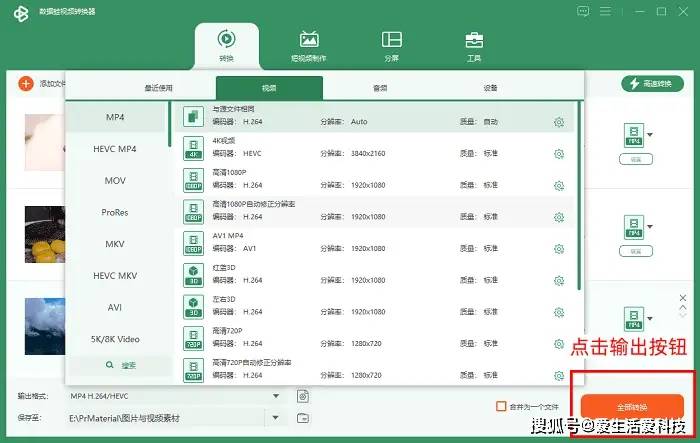Select HEVC MKV in format list
This screenshot has height=443, width=700.
(115, 275)
